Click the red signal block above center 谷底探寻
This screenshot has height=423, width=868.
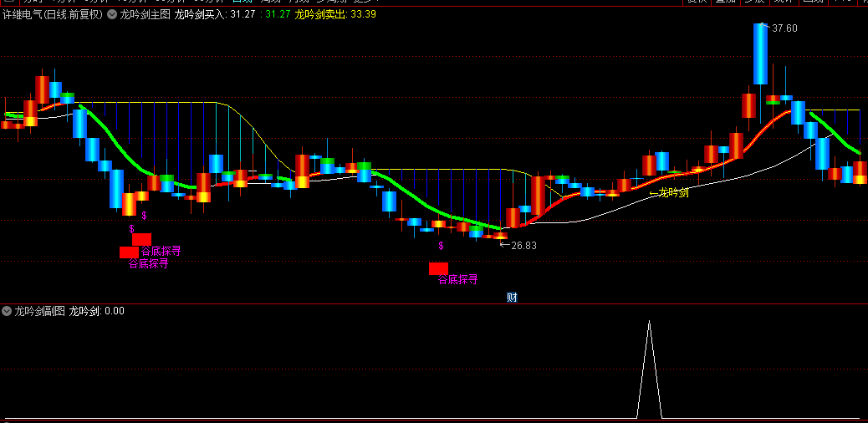coord(438,268)
